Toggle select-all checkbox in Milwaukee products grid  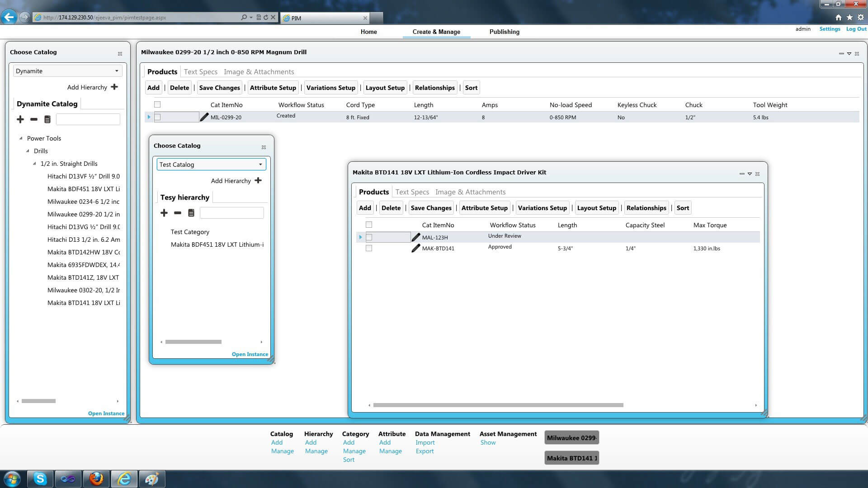(x=157, y=104)
